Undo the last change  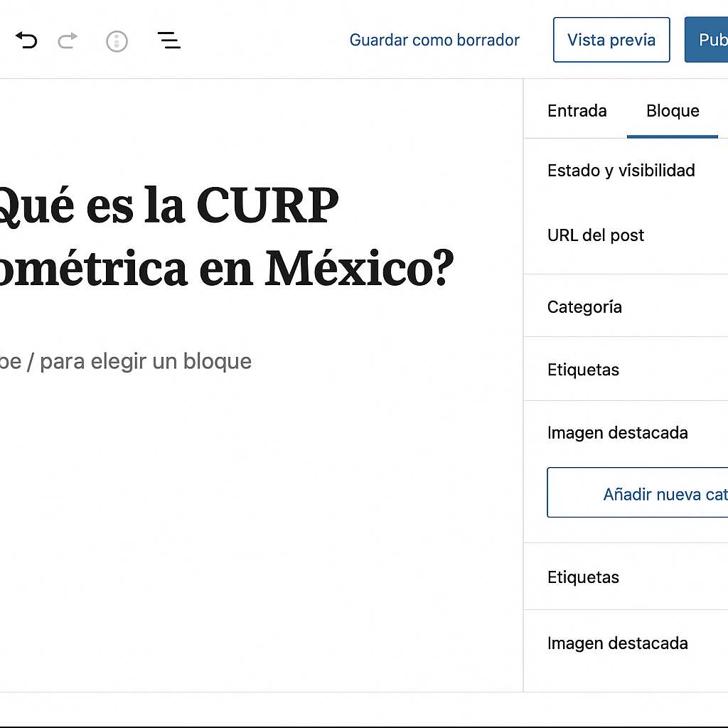pyautogui.click(x=26, y=41)
